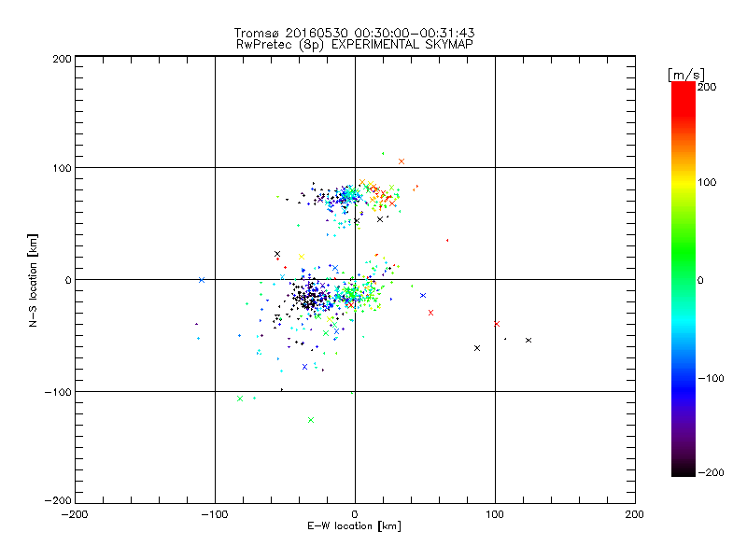Click the rightmost black X marker in the plot
Image resolution: width=747 pixels, height=560 pixels.
(x=529, y=340)
